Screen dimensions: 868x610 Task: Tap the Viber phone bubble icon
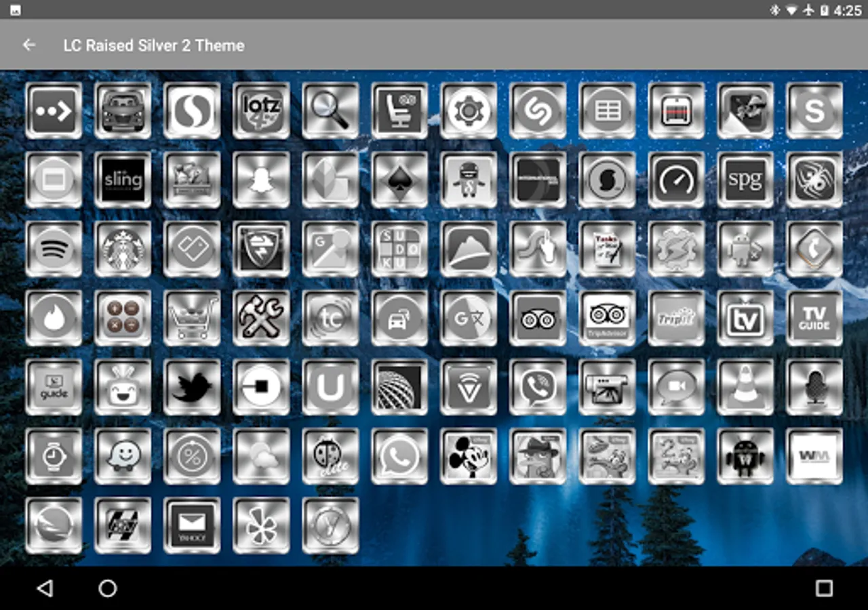pos(538,387)
